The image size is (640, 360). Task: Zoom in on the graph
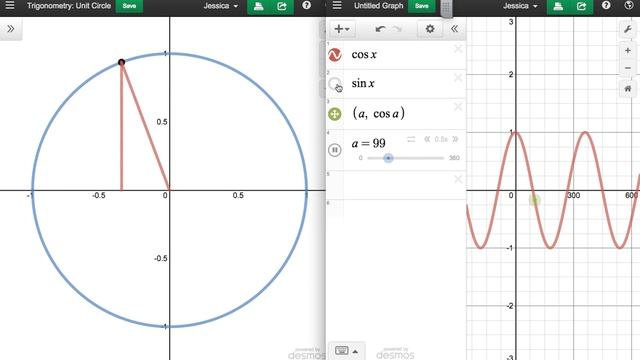pyautogui.click(x=628, y=51)
